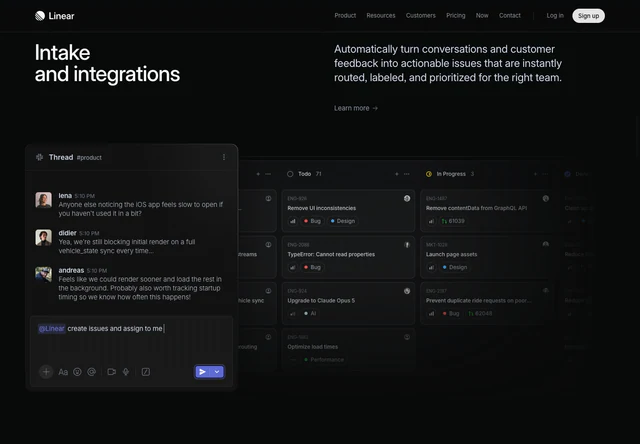Follow the Learn more link
Screen dimensions: 640x444
point(356,108)
